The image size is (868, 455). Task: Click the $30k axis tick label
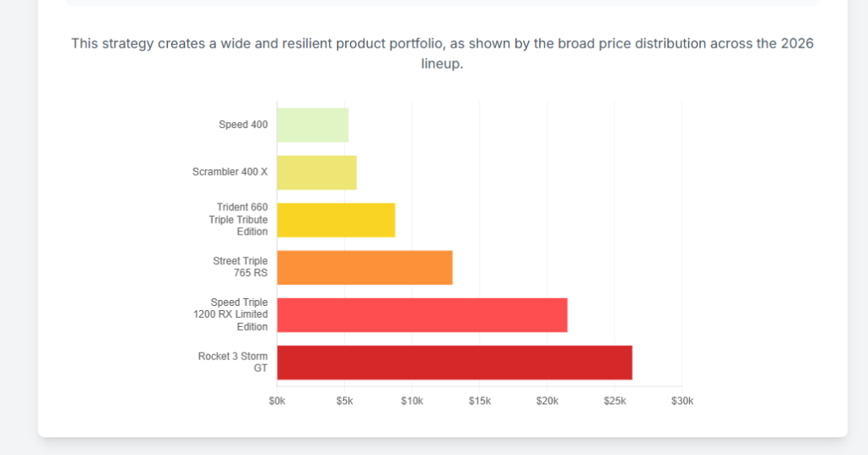coord(682,401)
